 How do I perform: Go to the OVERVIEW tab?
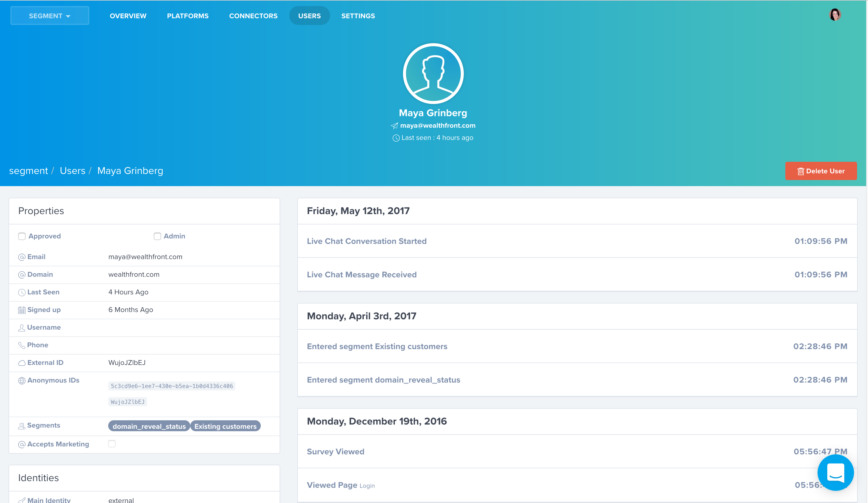pos(128,16)
